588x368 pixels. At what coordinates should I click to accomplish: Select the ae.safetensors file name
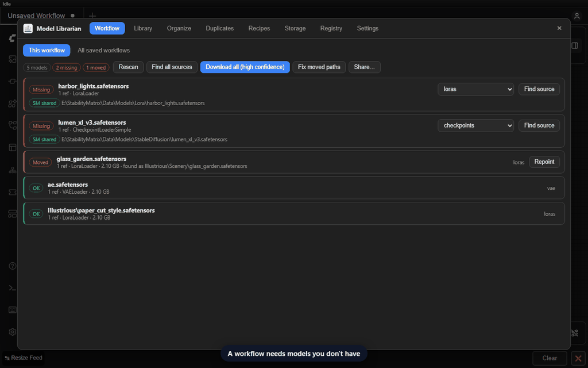(68, 185)
